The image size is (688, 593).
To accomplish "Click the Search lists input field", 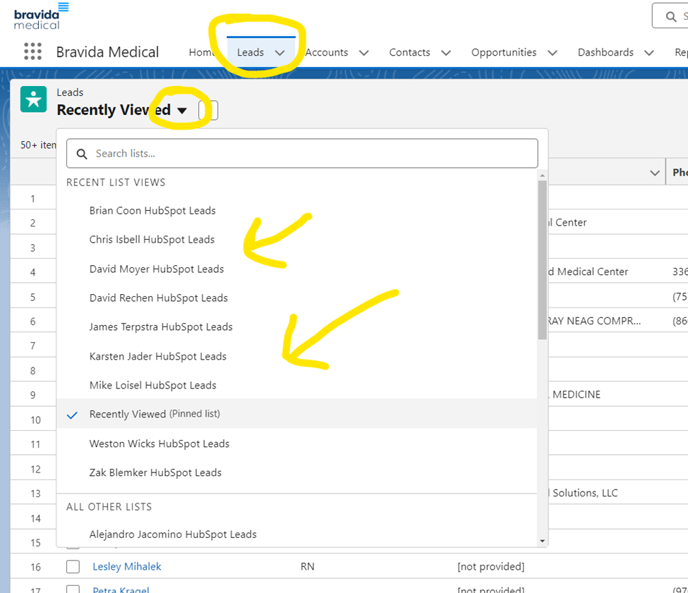I will tap(302, 153).
